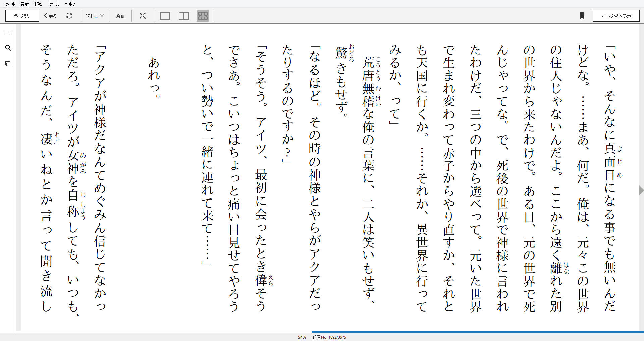Click the line beginning で生まれ変わって赤子

449,178
